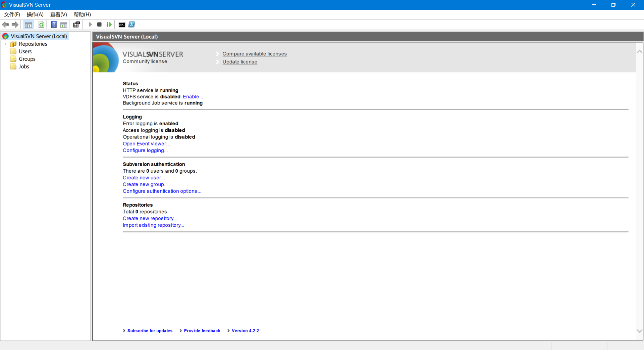Click the 'Total 0 repositories.' text
Viewport: 644px width, 350px height.
pyautogui.click(x=146, y=212)
